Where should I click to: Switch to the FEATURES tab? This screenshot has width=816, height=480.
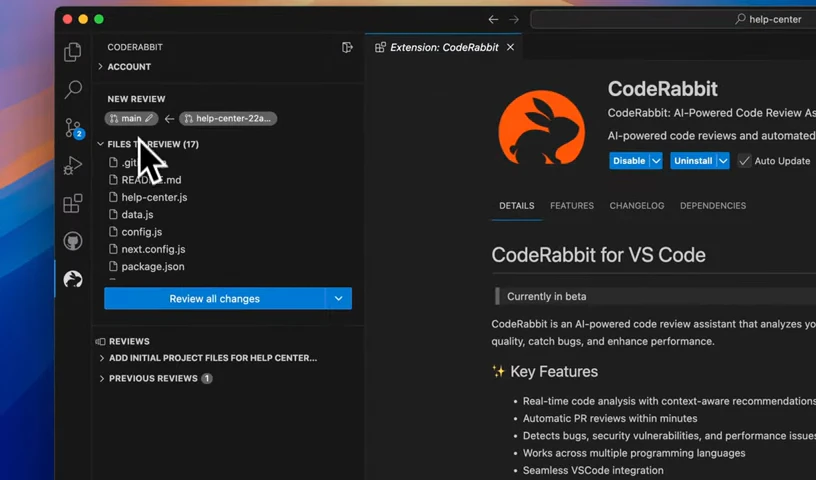[572, 206]
